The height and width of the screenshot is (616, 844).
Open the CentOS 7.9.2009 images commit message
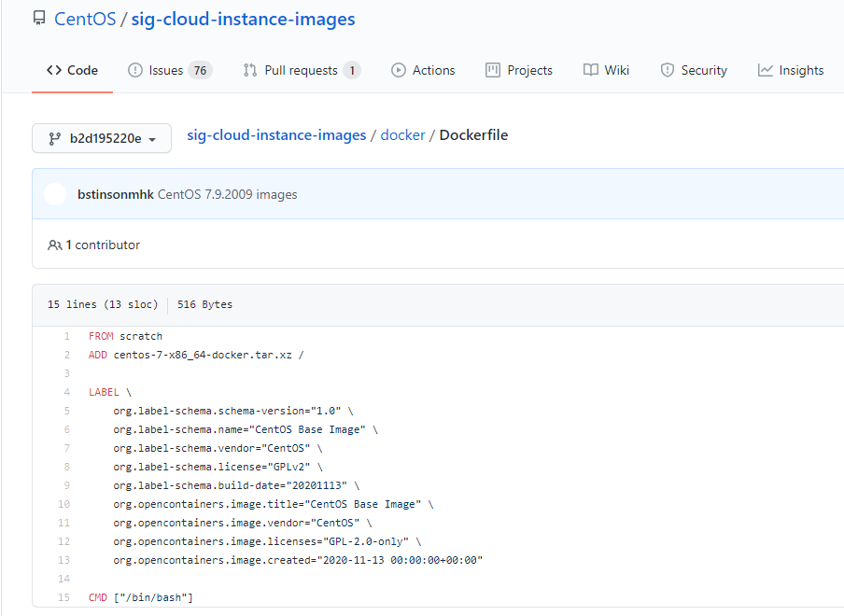(x=227, y=194)
